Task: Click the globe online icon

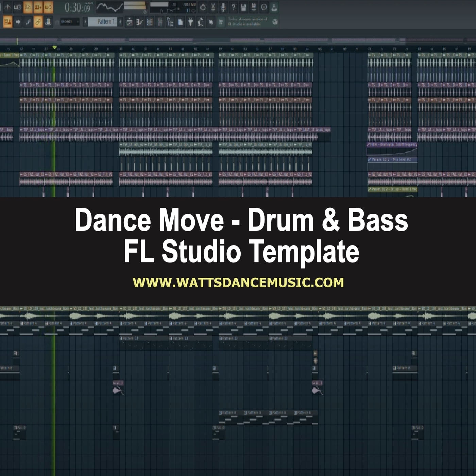Action: [x=275, y=22]
